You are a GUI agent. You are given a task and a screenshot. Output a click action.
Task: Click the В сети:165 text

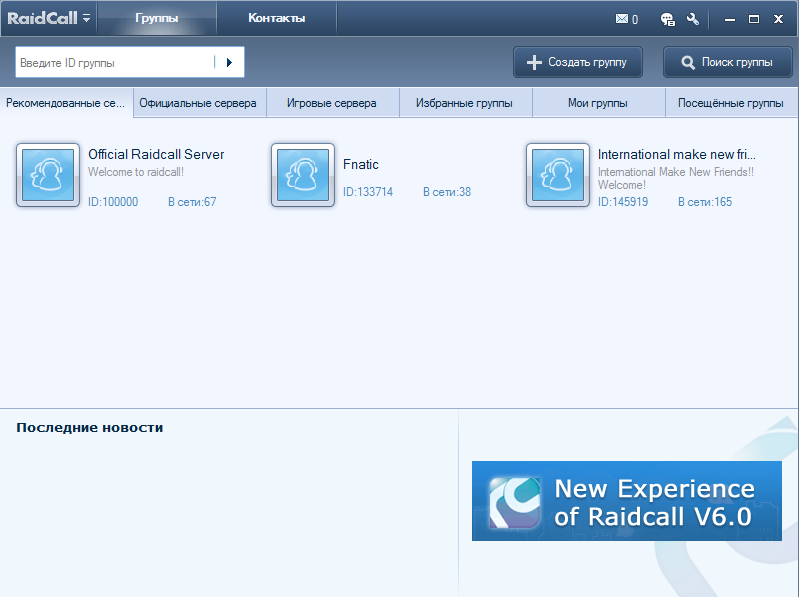pyautogui.click(x=705, y=202)
